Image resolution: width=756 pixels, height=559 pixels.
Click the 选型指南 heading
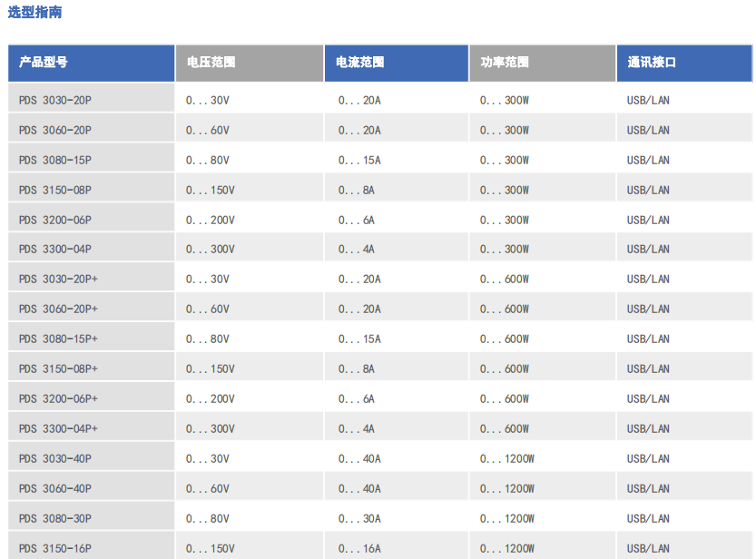[34, 12]
